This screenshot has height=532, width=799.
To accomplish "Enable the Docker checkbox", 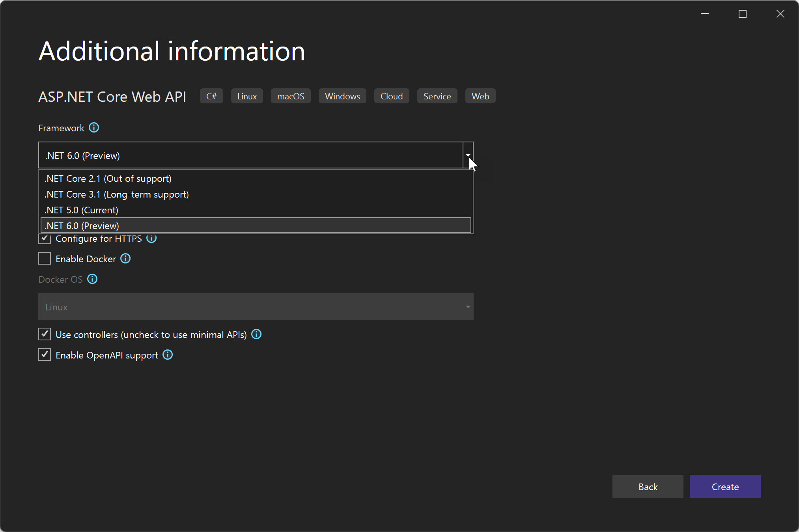I will click(45, 259).
